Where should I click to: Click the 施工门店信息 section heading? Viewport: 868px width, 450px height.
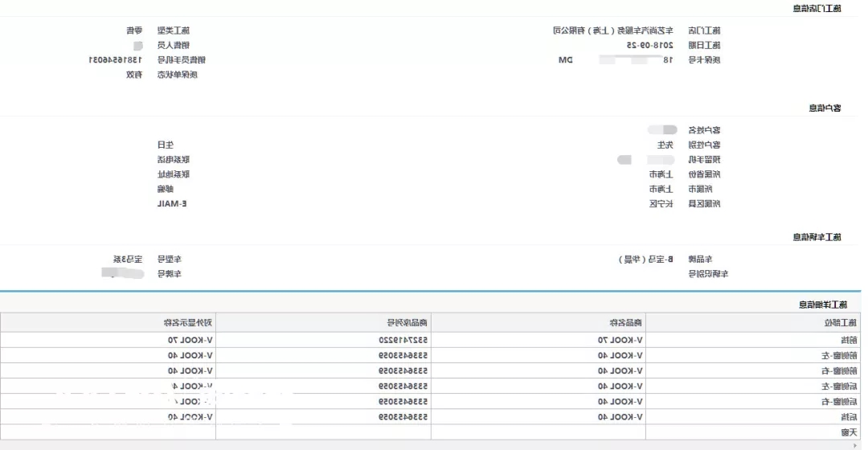(817, 8)
